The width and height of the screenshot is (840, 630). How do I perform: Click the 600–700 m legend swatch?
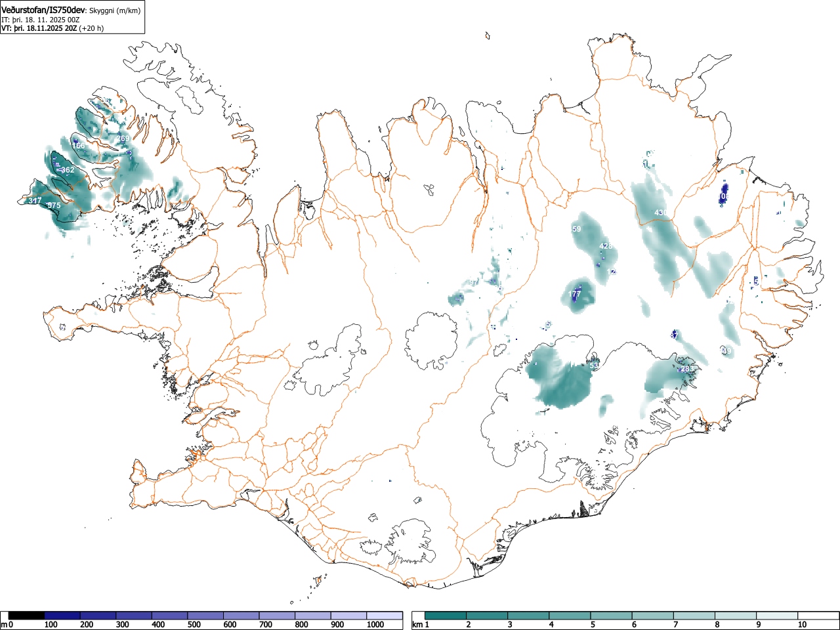click(241, 616)
